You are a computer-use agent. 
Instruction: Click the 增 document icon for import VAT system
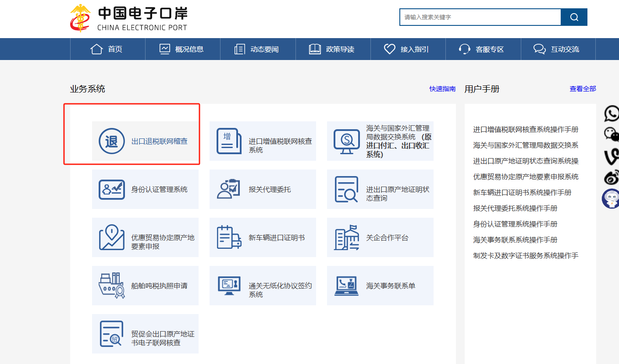point(229,141)
